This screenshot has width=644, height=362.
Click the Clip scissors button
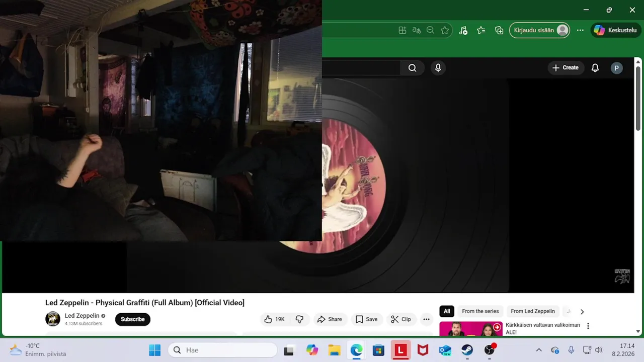(x=401, y=319)
